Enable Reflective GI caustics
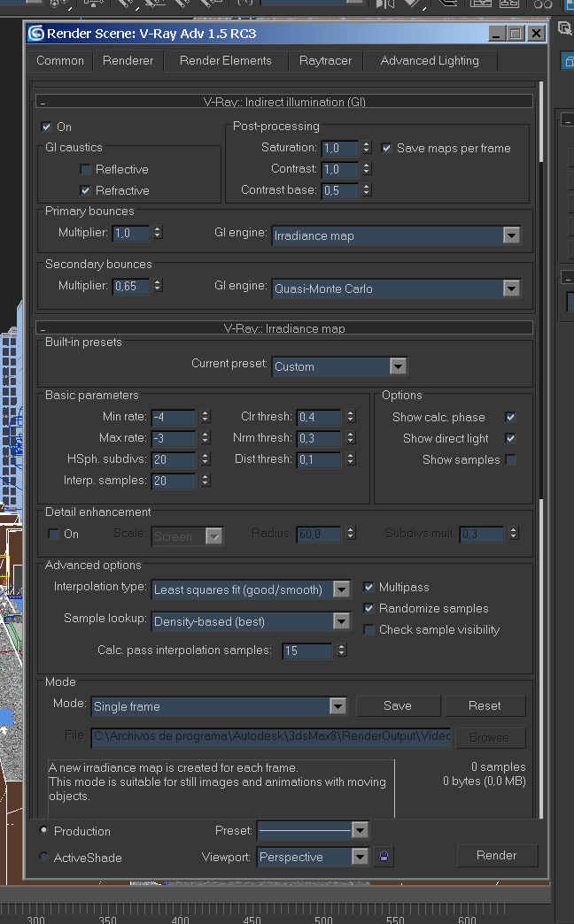Screen dimensions: 574x924 85,169
